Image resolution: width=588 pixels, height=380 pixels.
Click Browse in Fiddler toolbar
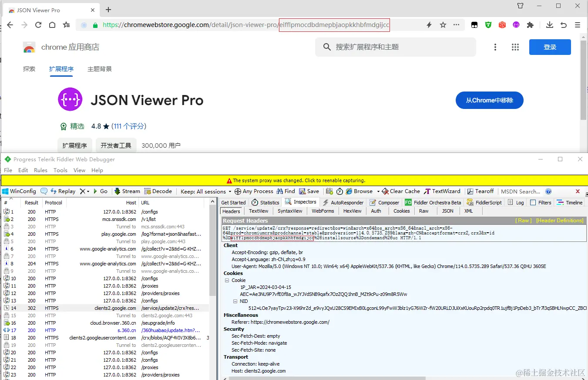tap(359, 191)
